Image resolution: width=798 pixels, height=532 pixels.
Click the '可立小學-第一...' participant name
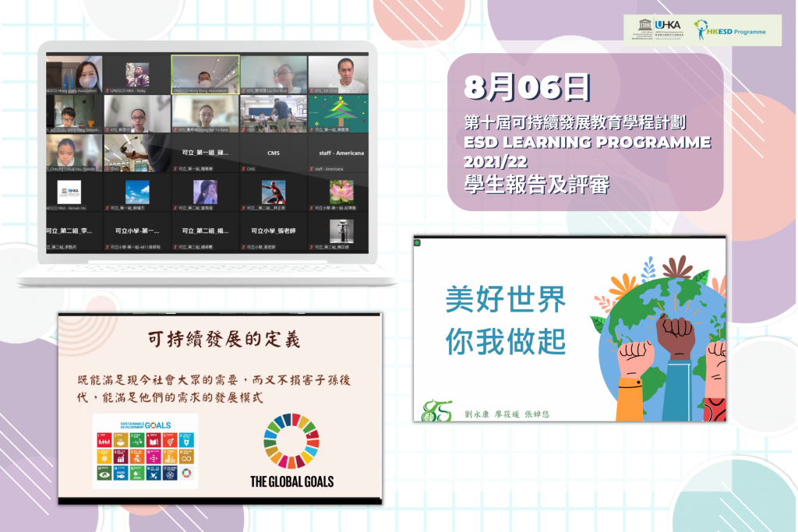137,231
